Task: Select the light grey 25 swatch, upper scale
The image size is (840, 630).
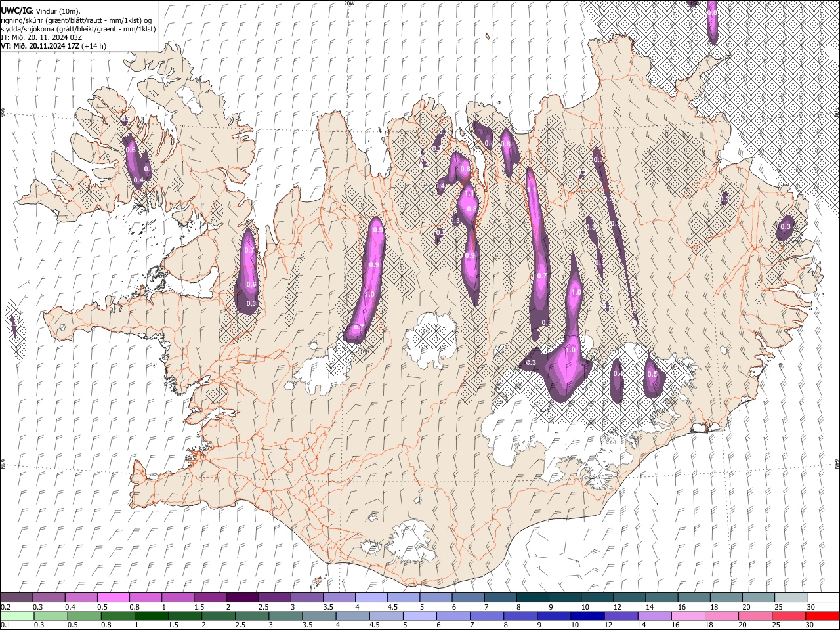Action: 791,598
